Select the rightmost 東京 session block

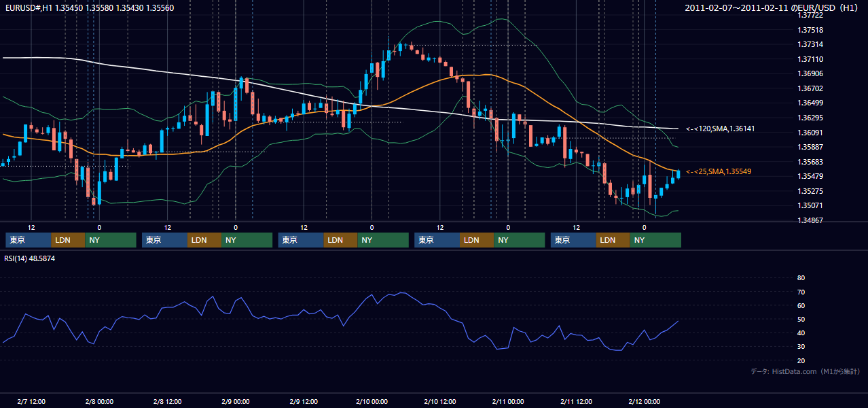coord(573,240)
